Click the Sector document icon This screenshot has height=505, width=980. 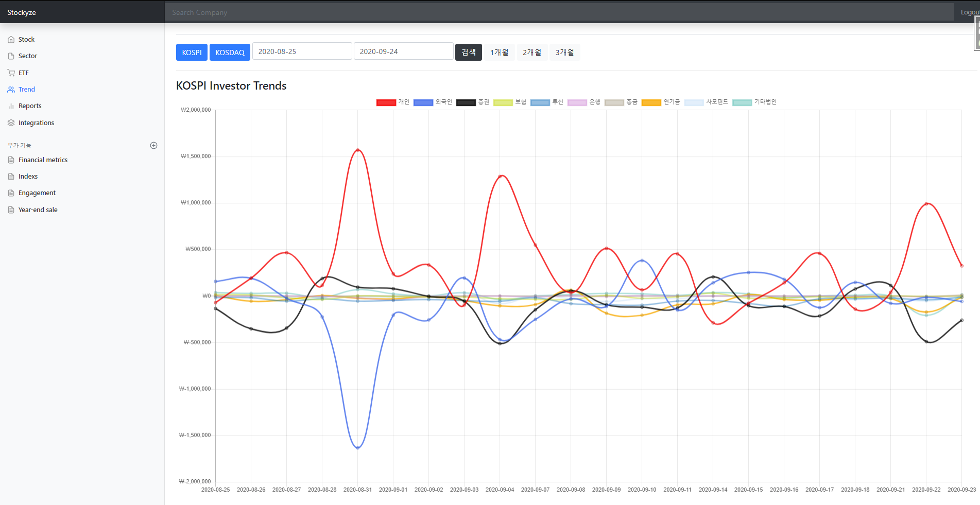pyautogui.click(x=11, y=56)
